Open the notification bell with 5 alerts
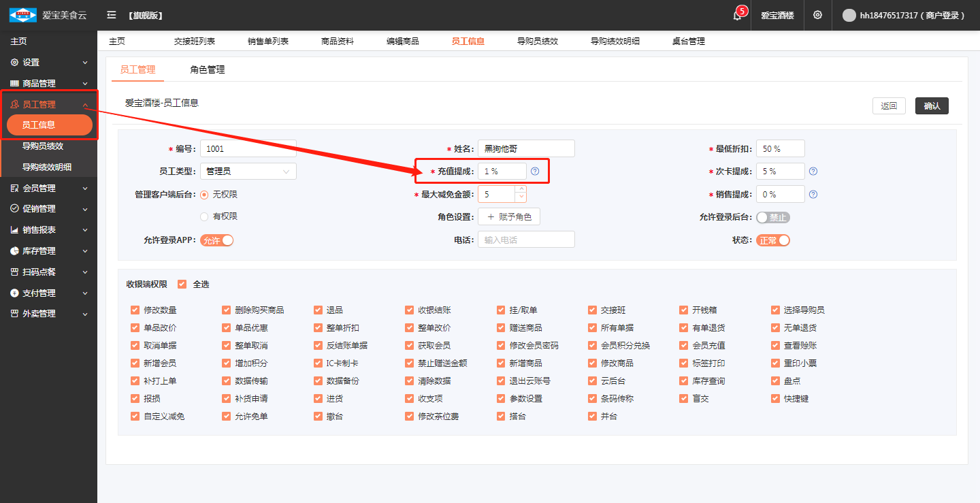This screenshot has height=503, width=980. (738, 15)
